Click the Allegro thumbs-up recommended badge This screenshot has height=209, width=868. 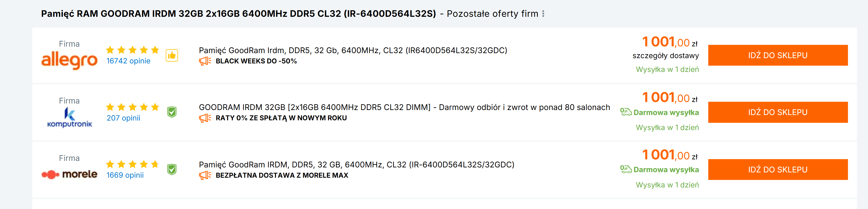pos(172,56)
